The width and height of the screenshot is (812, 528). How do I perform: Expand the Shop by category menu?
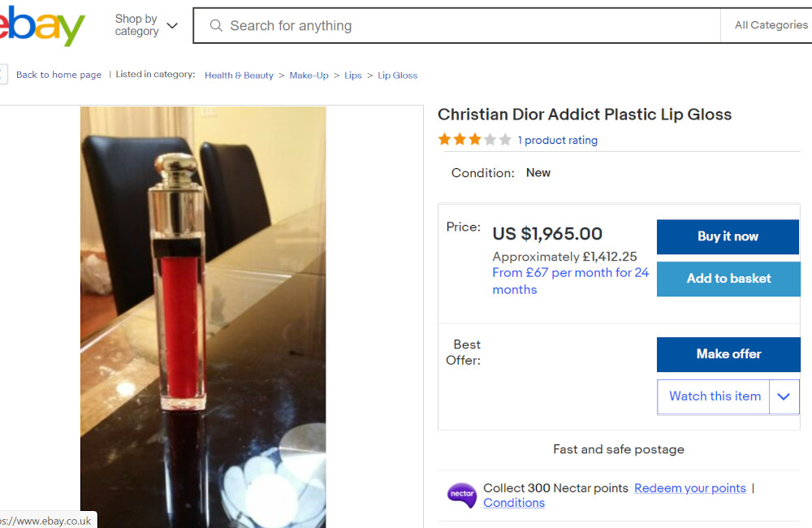pos(146,25)
